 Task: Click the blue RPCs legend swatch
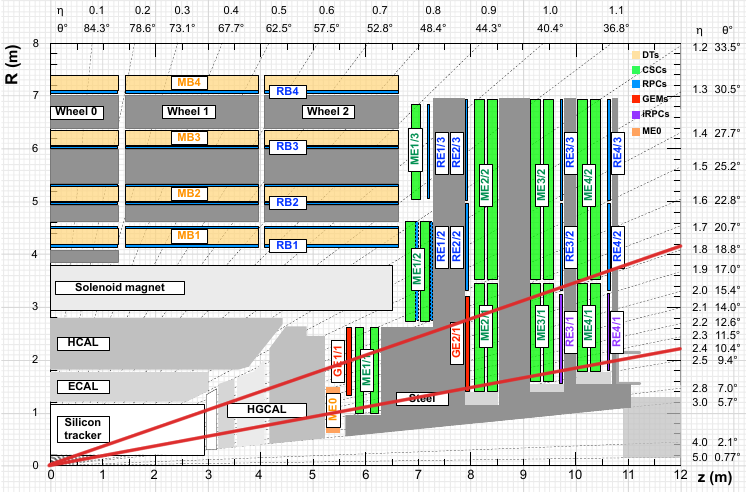(636, 84)
